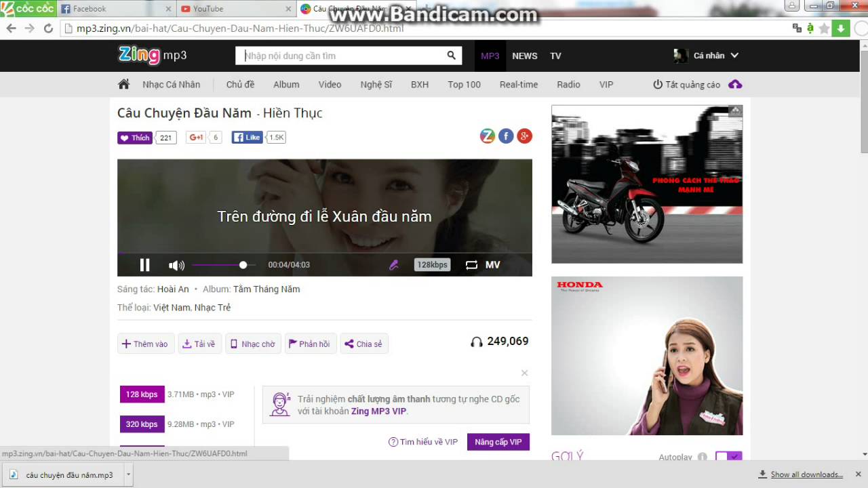868x488 pixels.
Task: Share via round Google Plus icon
Action: tap(524, 136)
